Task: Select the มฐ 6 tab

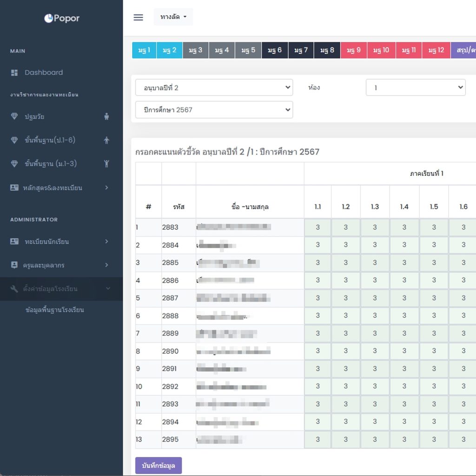Action: pos(274,50)
